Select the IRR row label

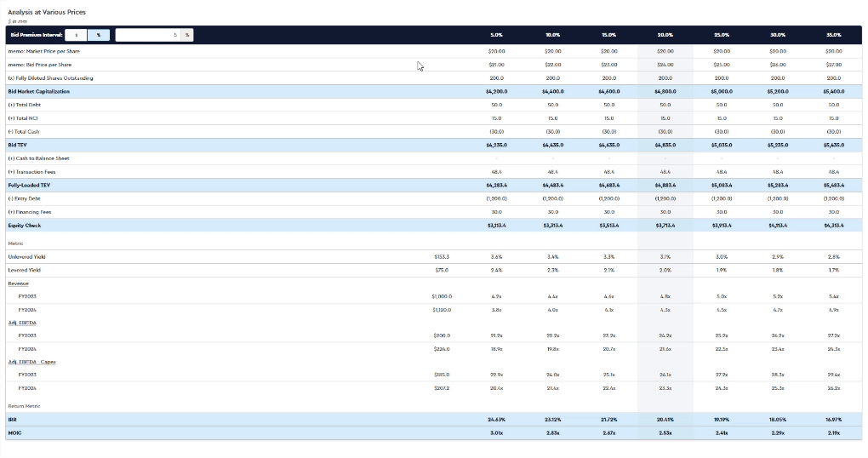coord(12,419)
